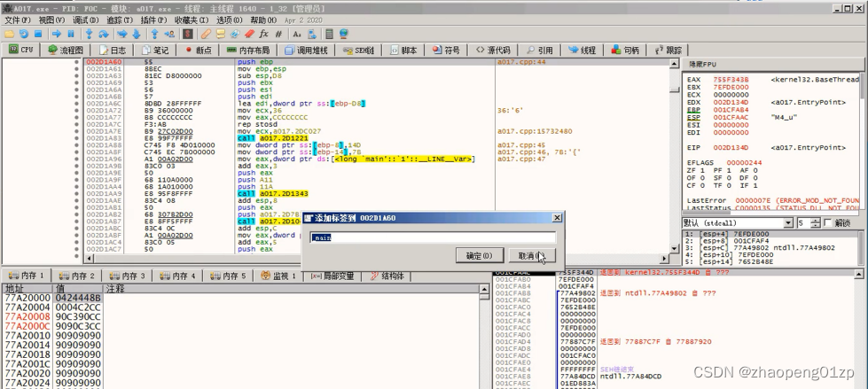Screen dimensions: 868x389
Task: Toggle breakpoint bullet at address 002D1A7C
Action: click(76, 125)
